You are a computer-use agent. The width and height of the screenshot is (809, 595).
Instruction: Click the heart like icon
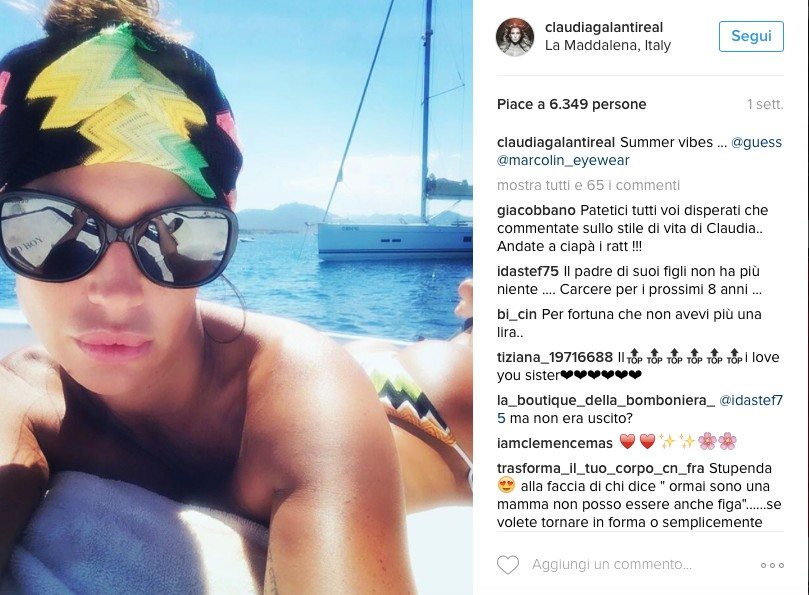tap(508, 565)
